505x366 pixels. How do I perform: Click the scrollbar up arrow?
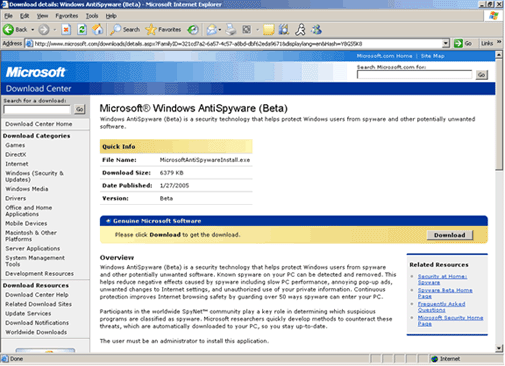click(499, 55)
